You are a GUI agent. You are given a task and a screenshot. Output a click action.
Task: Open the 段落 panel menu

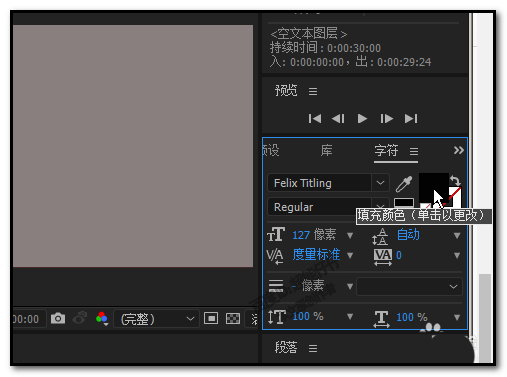click(313, 348)
